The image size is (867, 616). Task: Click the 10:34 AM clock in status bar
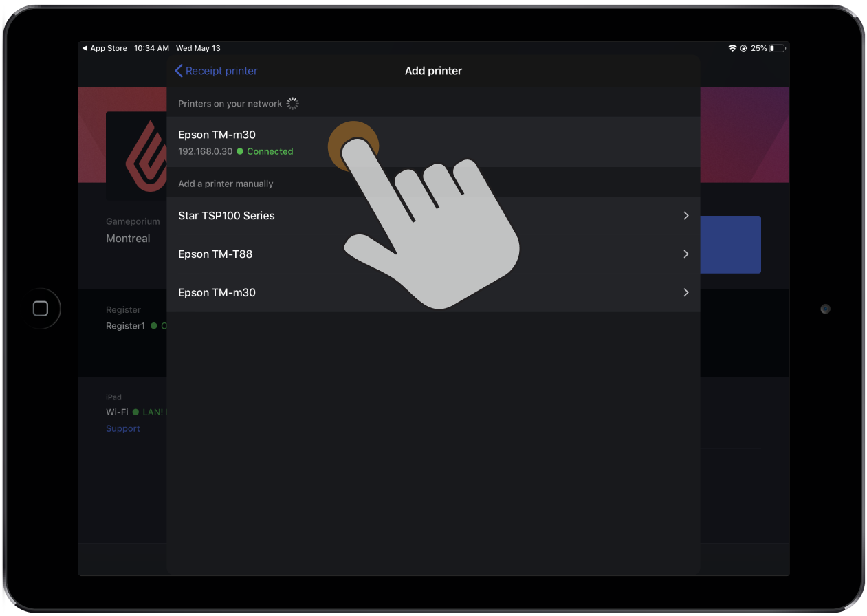[x=151, y=48]
